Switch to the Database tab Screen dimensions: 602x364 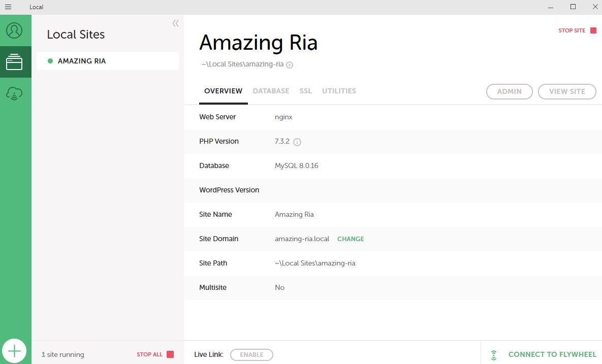point(271,91)
